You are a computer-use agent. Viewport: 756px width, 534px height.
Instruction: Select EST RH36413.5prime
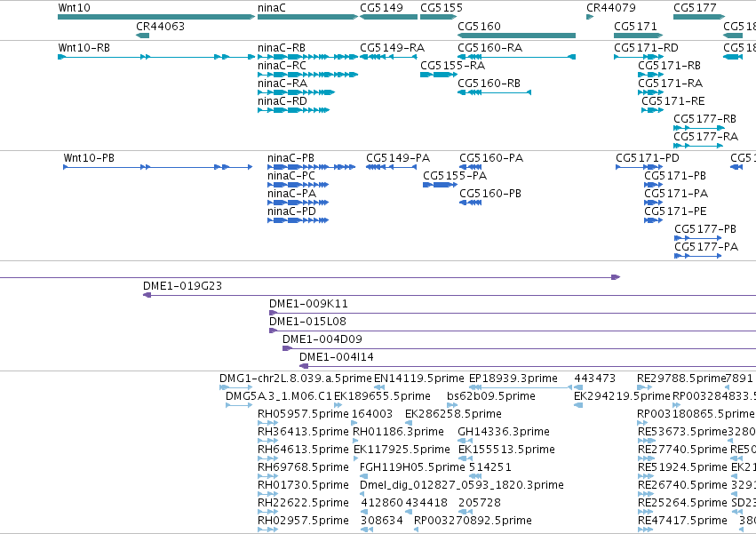tap(267, 441)
